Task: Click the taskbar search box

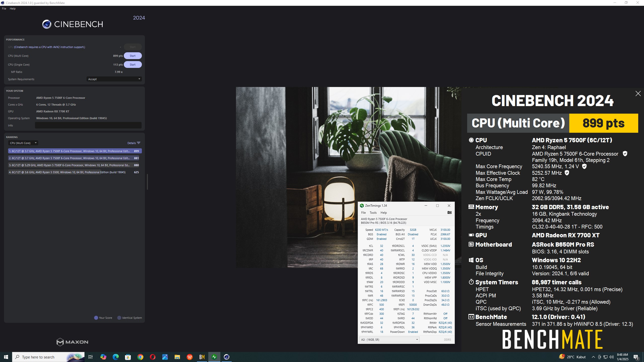Action: pos(48,357)
